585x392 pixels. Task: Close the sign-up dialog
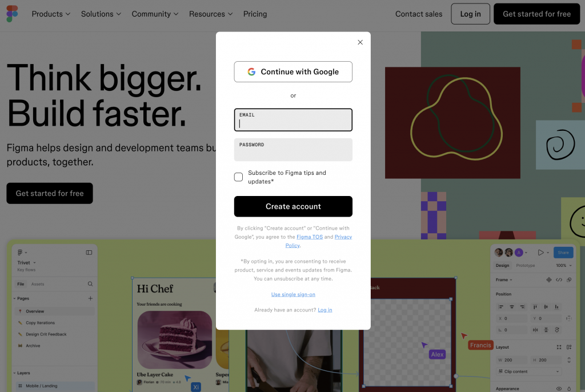(x=360, y=42)
